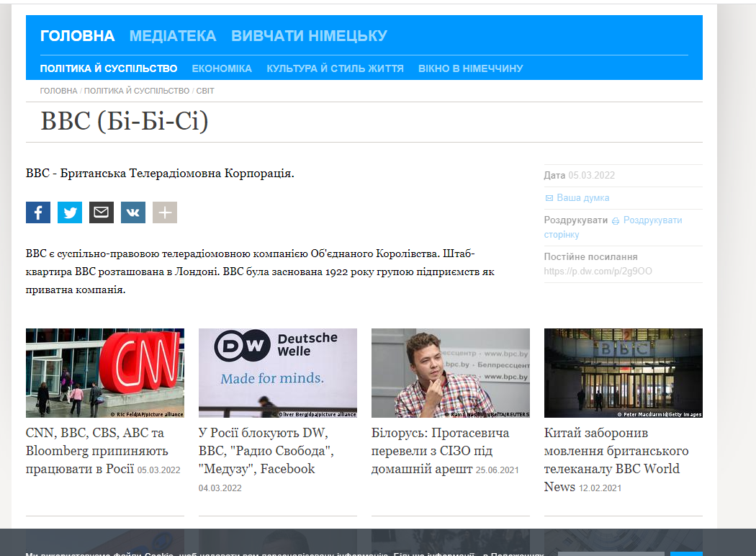Select КУЛЬТУРА Й СТИЛЬ ЖИТТЯ submenu item
756x556 pixels.
coord(335,68)
